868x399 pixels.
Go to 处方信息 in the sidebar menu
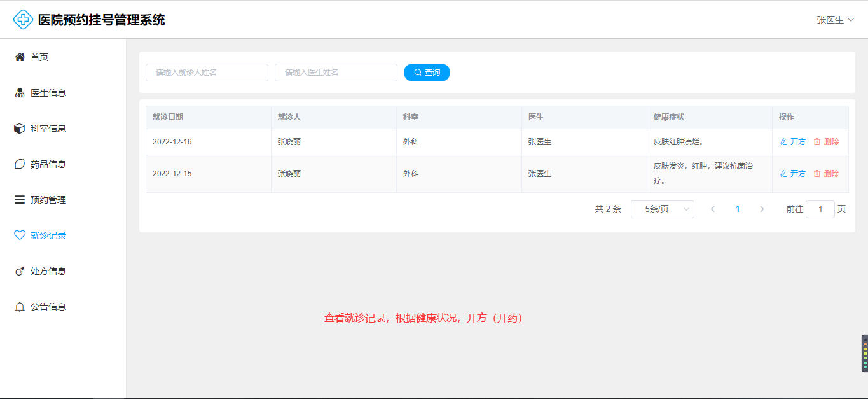click(48, 271)
